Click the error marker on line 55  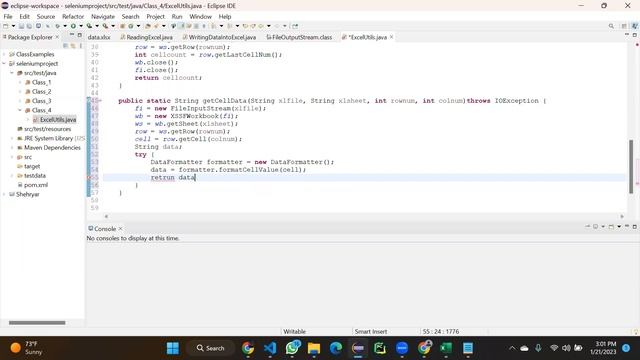(89, 178)
